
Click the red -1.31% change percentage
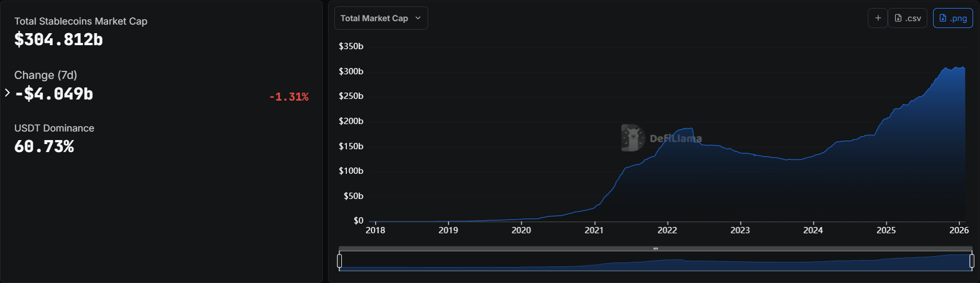click(x=289, y=97)
